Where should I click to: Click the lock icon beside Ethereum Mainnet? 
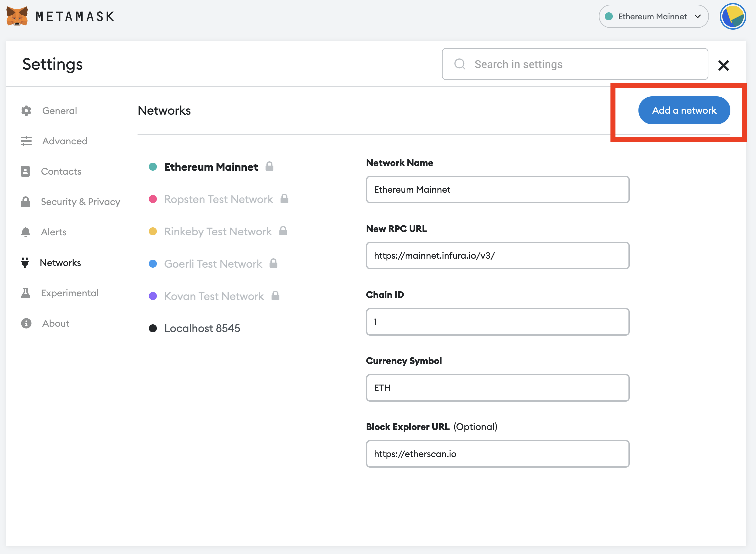point(269,166)
